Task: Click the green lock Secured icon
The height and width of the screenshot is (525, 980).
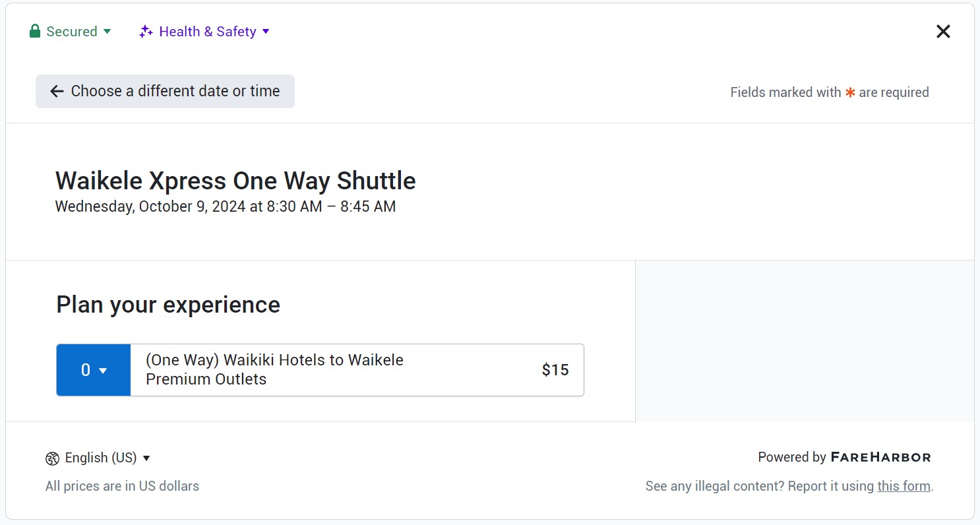Action: tap(35, 32)
